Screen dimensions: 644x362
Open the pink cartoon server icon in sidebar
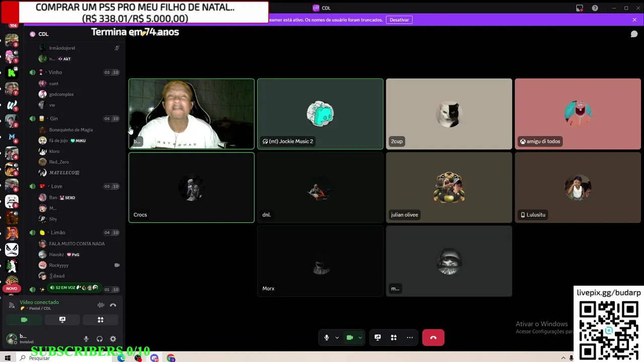pos(12,56)
